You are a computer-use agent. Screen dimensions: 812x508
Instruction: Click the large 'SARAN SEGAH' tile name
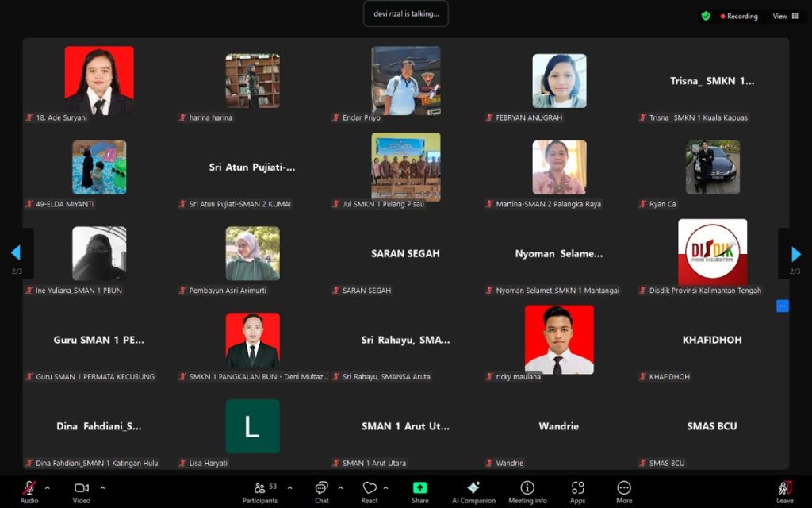pyautogui.click(x=405, y=253)
